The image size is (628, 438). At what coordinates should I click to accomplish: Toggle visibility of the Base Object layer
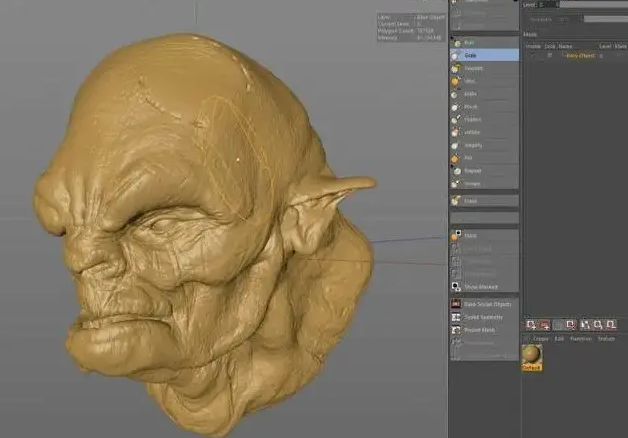[533, 56]
